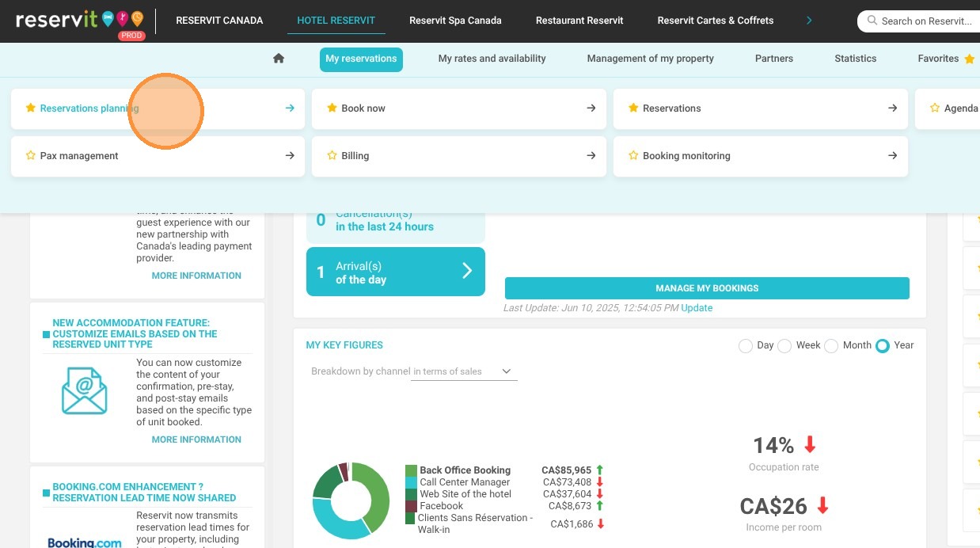Open Reservit Cartes & Coffrets tab
Screen dimensions: 980x548
pyautogui.click(x=716, y=21)
